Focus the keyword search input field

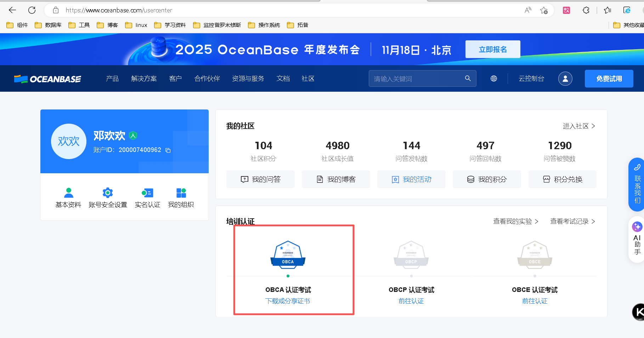pyautogui.click(x=416, y=79)
